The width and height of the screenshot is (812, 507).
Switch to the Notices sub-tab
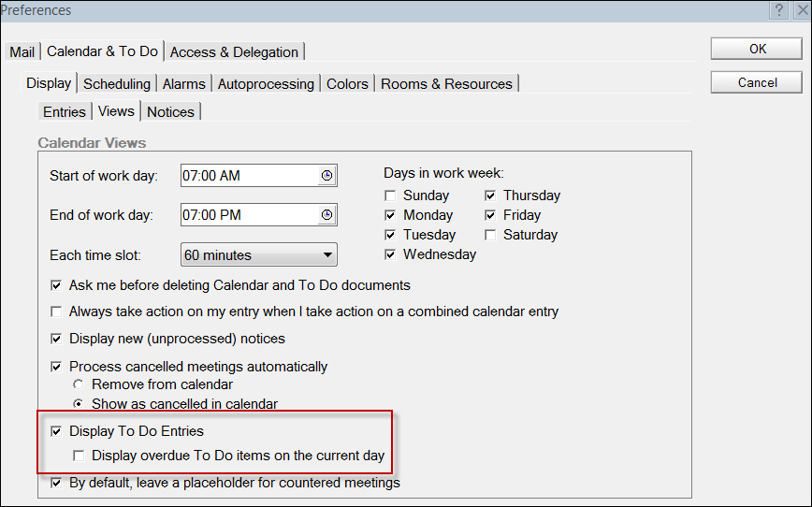coord(170,112)
